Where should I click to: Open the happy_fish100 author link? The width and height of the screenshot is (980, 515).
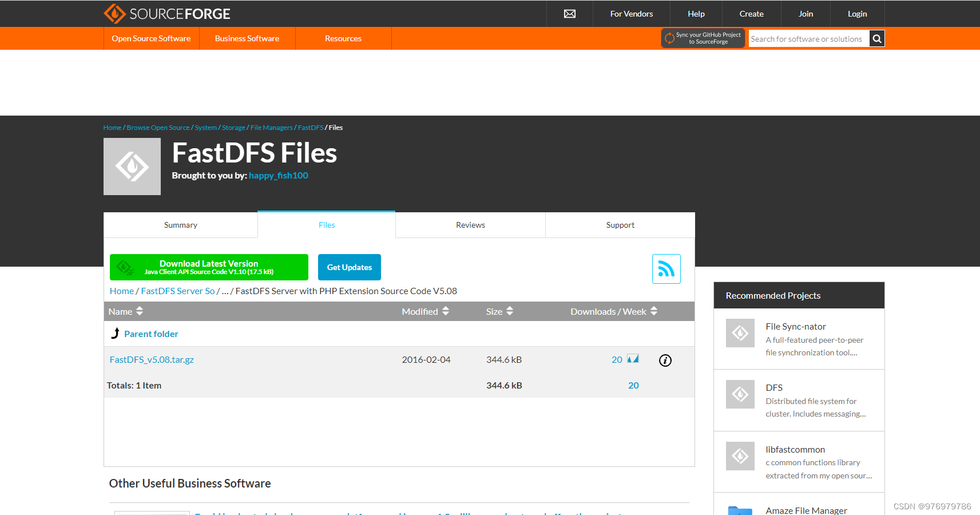[279, 175]
